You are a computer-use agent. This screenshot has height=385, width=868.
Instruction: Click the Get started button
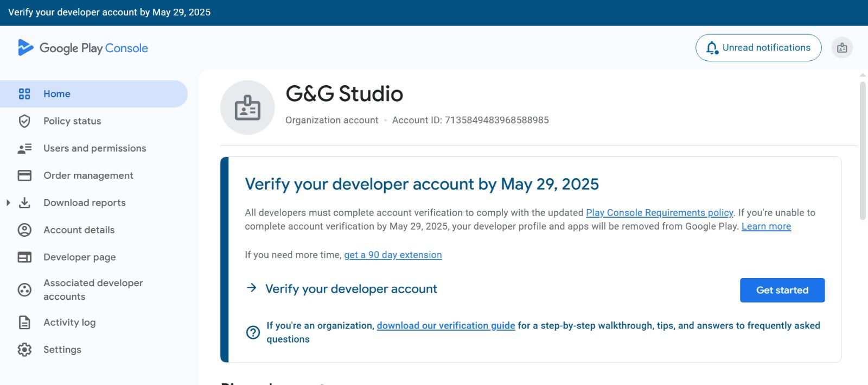coord(782,290)
